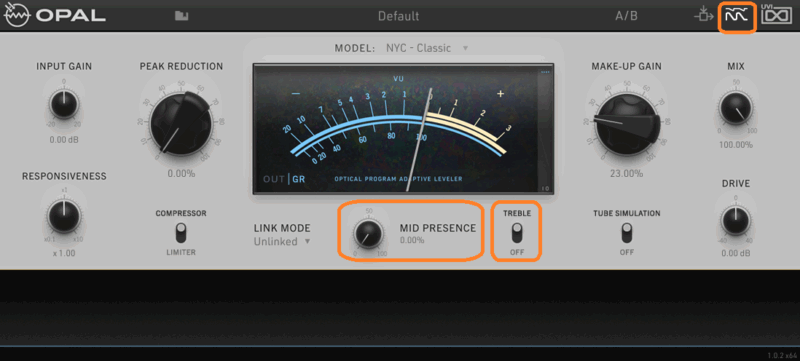Click the UVI logo icon
The width and height of the screenshot is (800, 361).
(777, 15)
